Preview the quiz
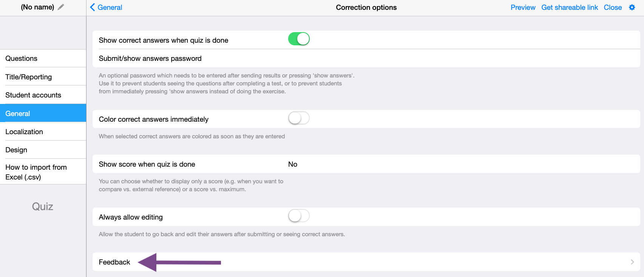644x277 pixels. [x=523, y=7]
